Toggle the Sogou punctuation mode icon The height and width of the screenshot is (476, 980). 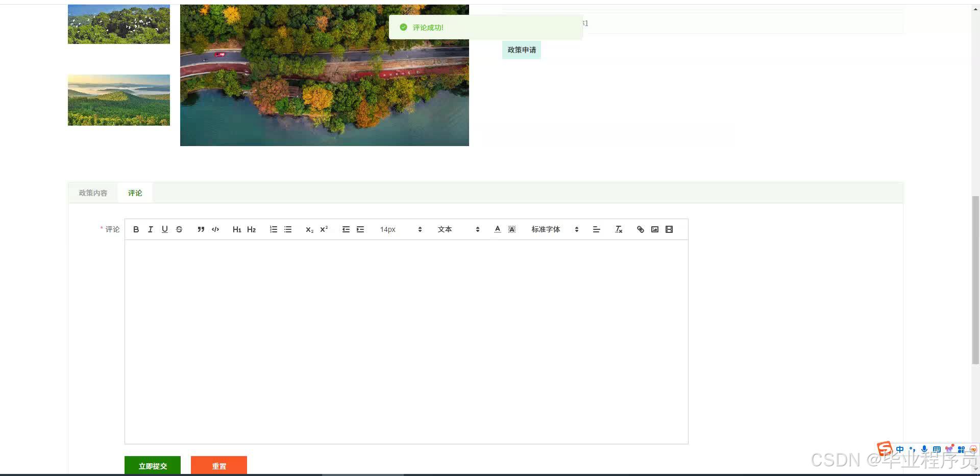tap(912, 449)
